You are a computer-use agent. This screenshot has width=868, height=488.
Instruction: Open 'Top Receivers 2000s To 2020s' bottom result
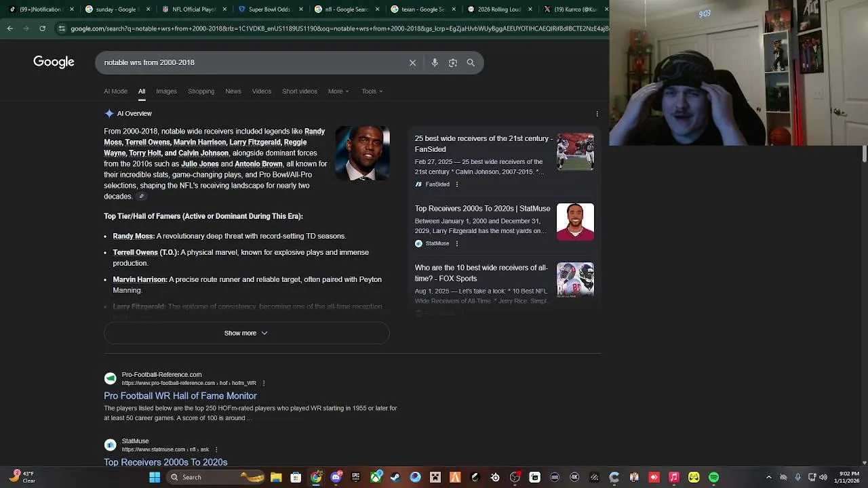pyautogui.click(x=165, y=462)
